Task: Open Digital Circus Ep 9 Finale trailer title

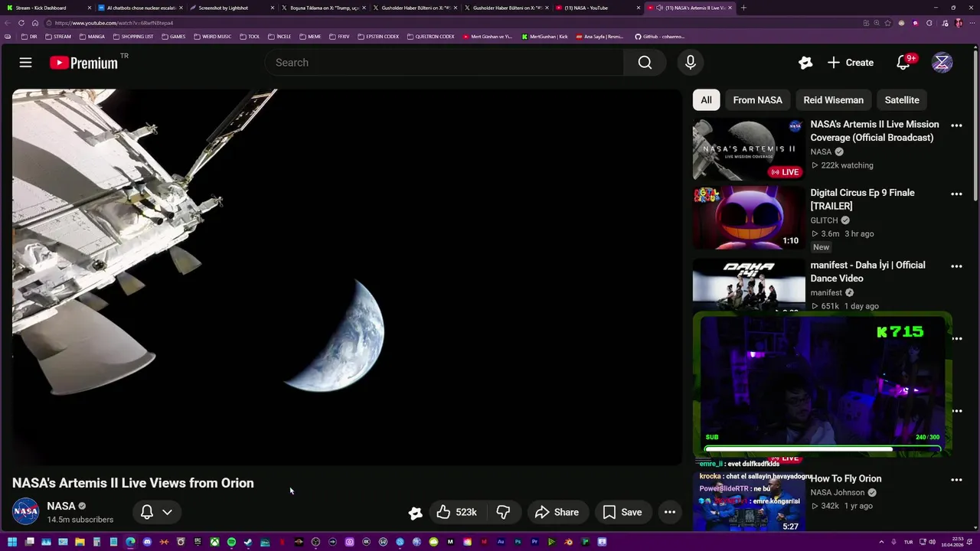Action: 862,199
